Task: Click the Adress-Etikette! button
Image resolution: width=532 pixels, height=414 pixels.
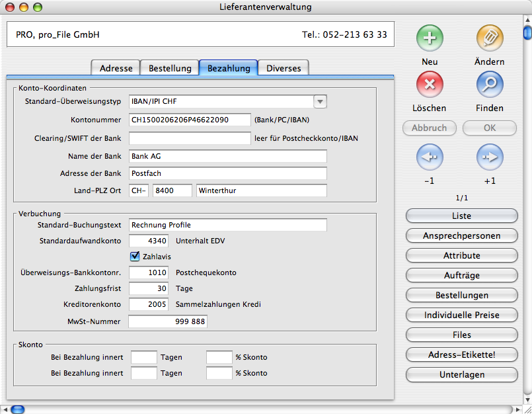Action: pos(461,355)
